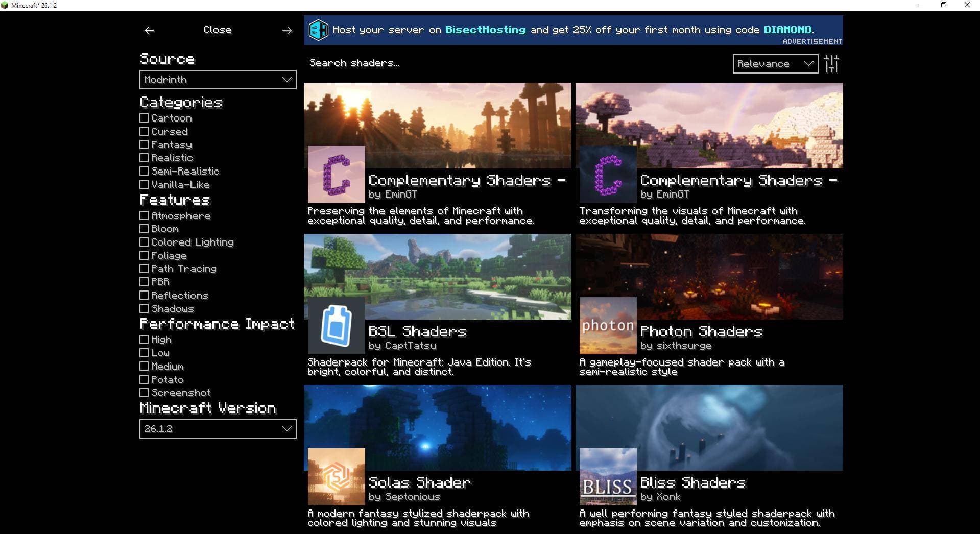
Task: Open the Relevance sort dropdown
Action: click(775, 64)
